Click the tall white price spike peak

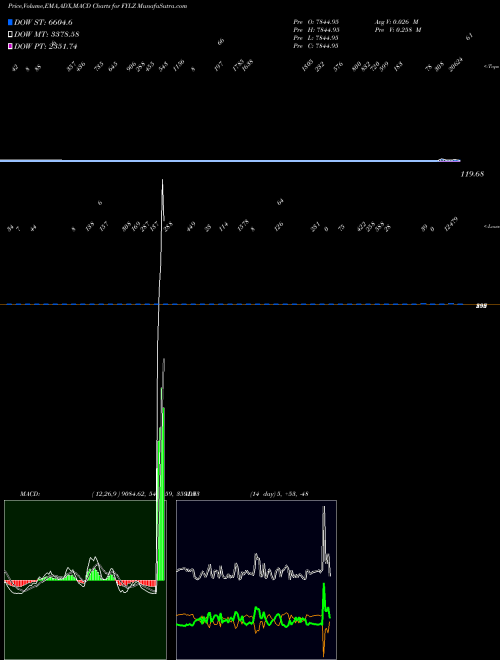pos(162,182)
